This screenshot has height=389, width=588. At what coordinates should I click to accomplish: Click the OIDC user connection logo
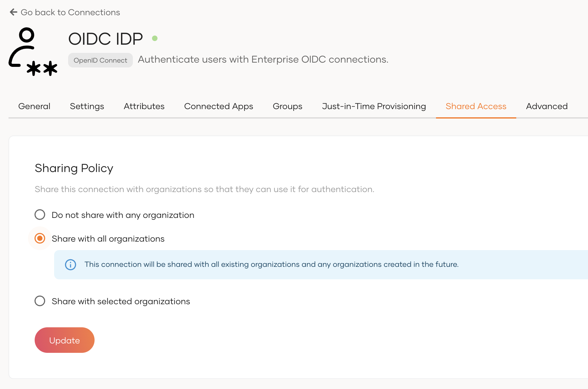point(33,52)
